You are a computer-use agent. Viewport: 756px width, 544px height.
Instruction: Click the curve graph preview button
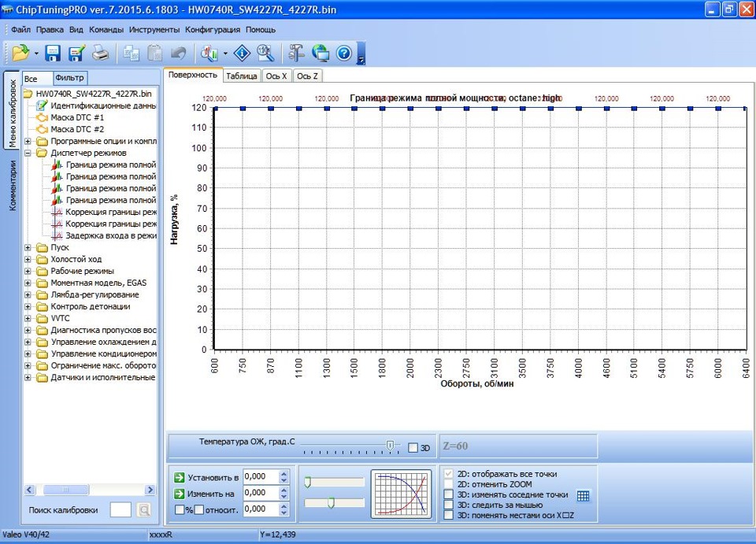pos(401,494)
